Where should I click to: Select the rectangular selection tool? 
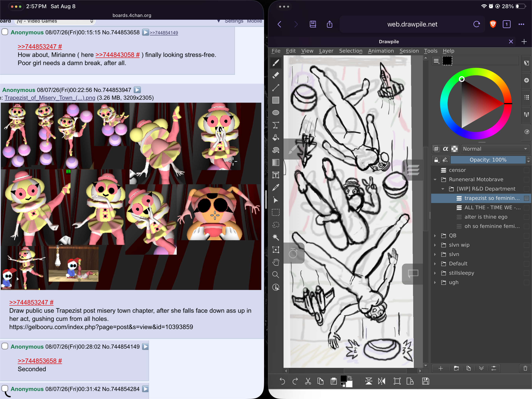tap(276, 213)
